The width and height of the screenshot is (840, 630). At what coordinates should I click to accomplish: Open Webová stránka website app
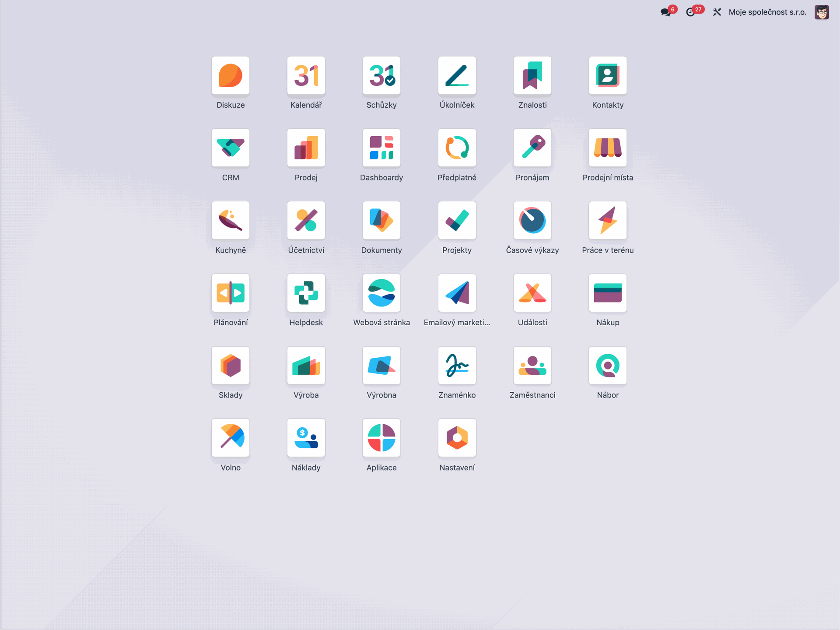pos(381,293)
